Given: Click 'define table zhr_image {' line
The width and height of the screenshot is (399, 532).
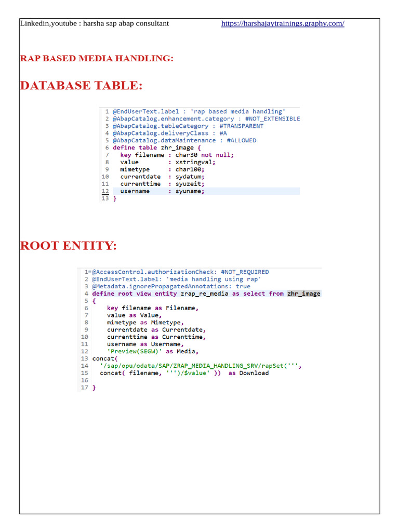Looking at the screenshot, I should pos(157,148).
